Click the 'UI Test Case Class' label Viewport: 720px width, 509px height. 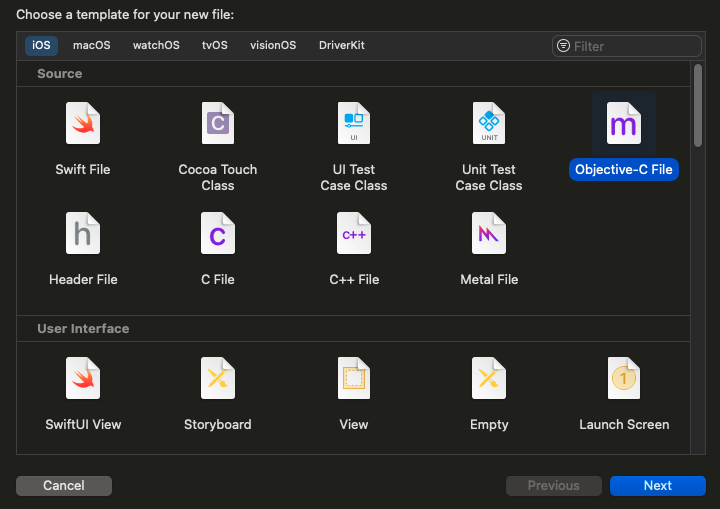coord(354,177)
